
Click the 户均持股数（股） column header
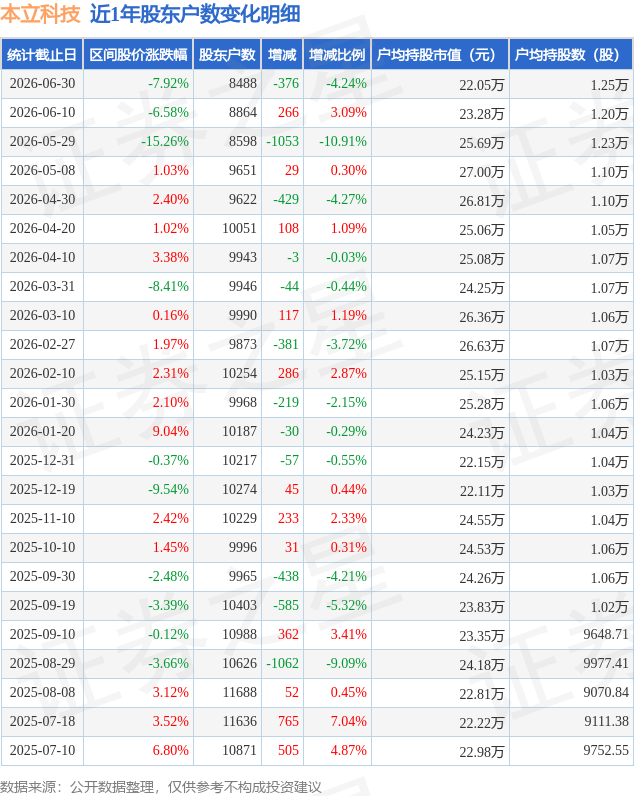tap(571, 54)
